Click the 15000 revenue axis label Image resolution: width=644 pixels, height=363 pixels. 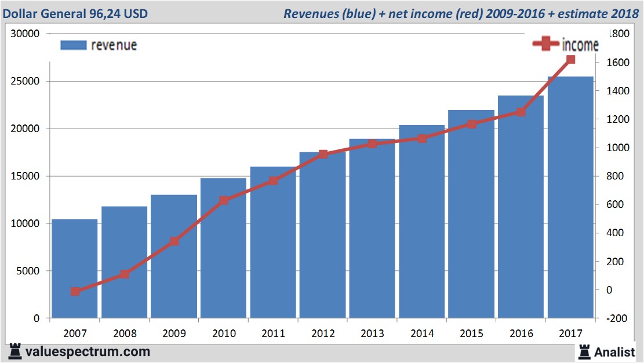[25, 176]
